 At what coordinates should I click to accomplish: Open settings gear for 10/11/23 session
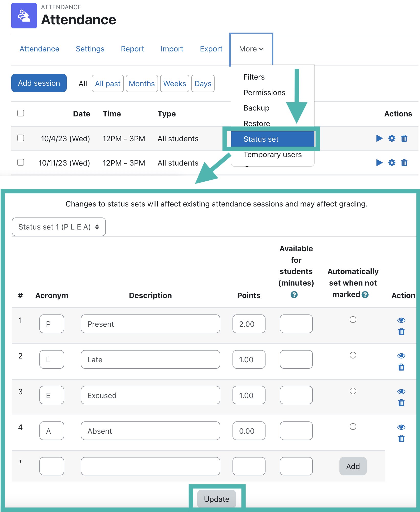[392, 162]
